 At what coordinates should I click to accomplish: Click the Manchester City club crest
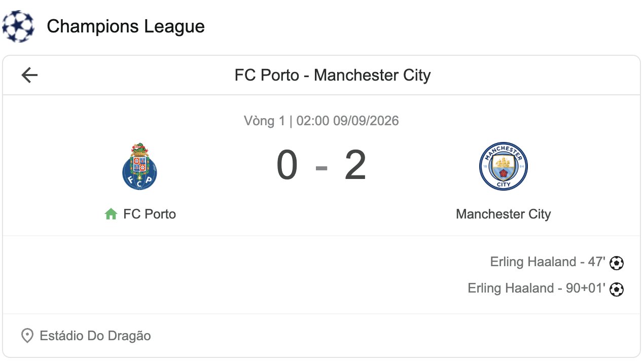504,166
